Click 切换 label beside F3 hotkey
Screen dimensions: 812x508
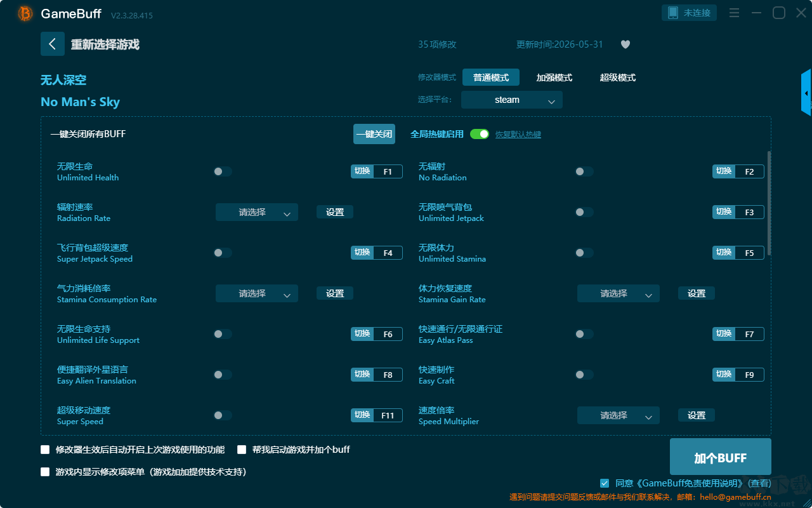tap(724, 212)
